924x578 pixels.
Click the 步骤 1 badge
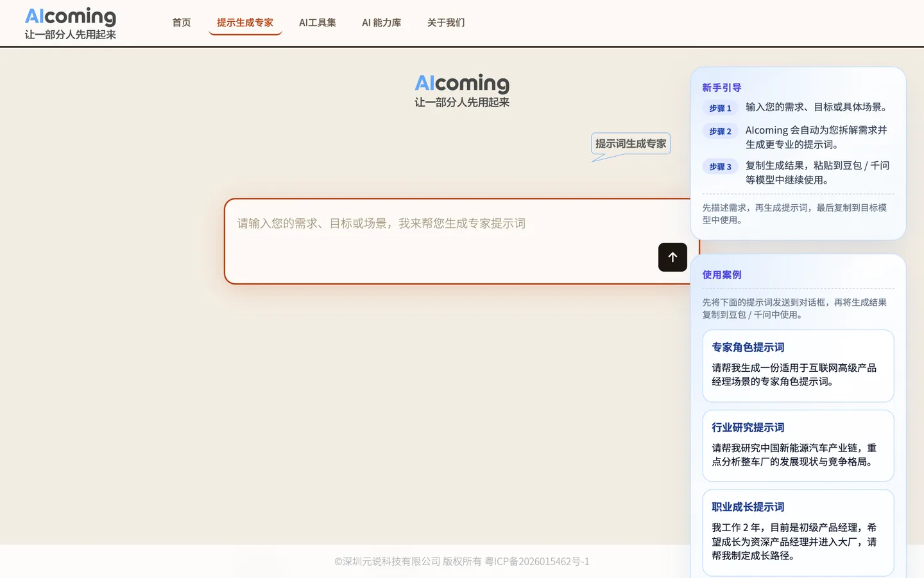pos(720,108)
